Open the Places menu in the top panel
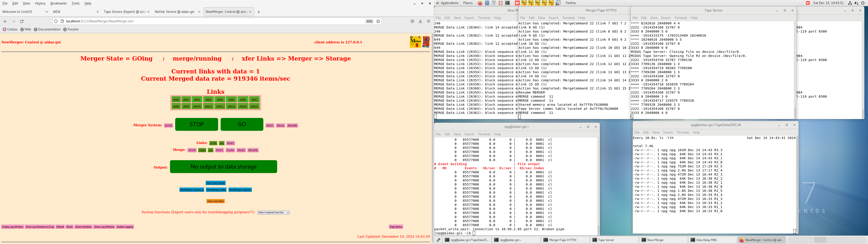868x244 pixels. point(467,3)
